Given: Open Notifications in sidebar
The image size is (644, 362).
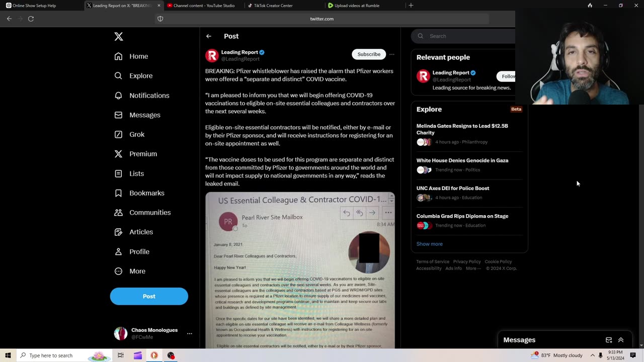Looking at the screenshot, I should point(142,96).
